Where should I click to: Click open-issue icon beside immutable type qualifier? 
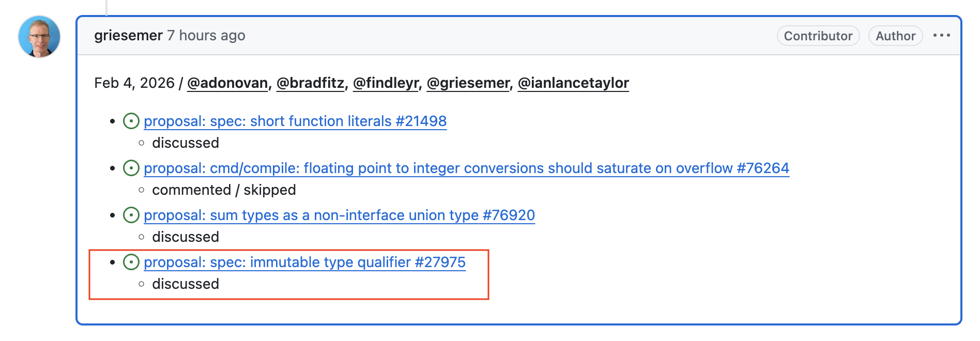131,262
